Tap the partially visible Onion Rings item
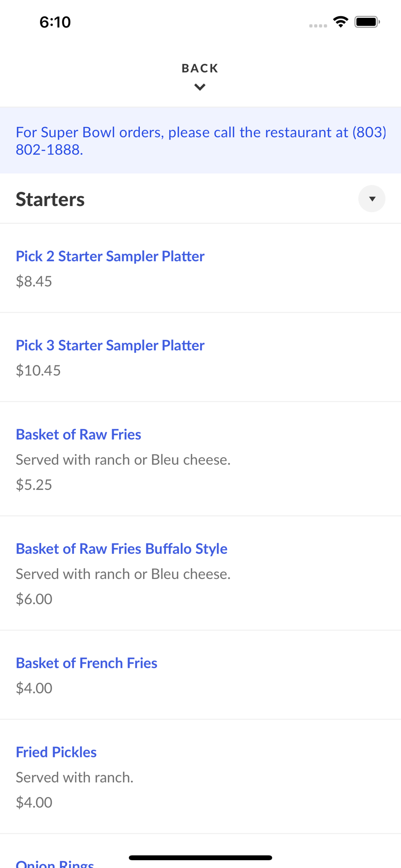The width and height of the screenshot is (401, 868). pyautogui.click(x=55, y=864)
